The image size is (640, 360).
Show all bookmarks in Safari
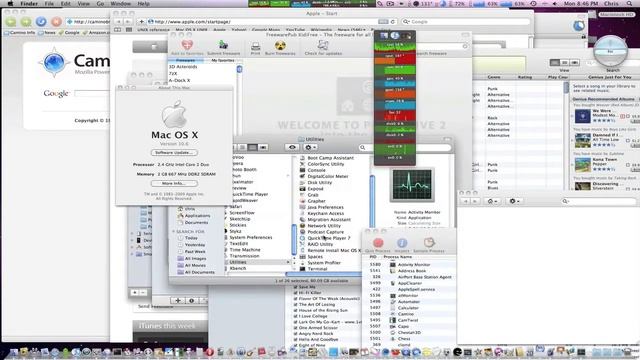pos(118,30)
